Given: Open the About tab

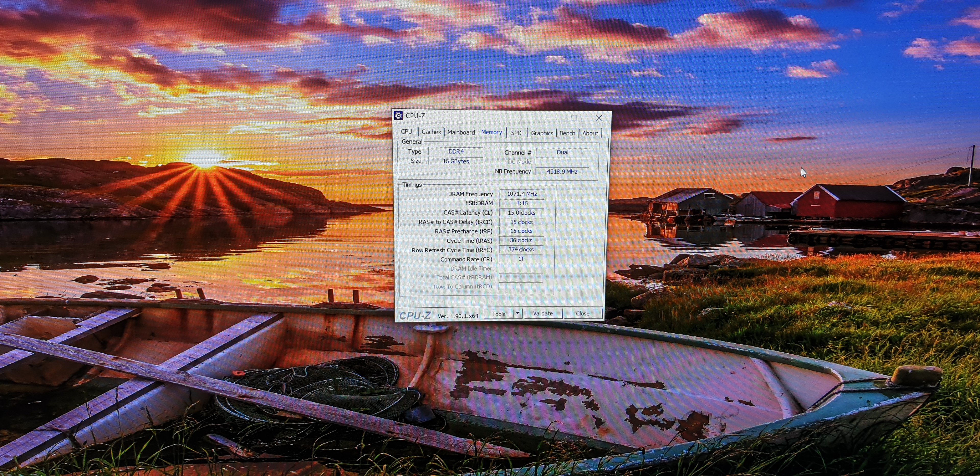Looking at the screenshot, I should tap(590, 133).
